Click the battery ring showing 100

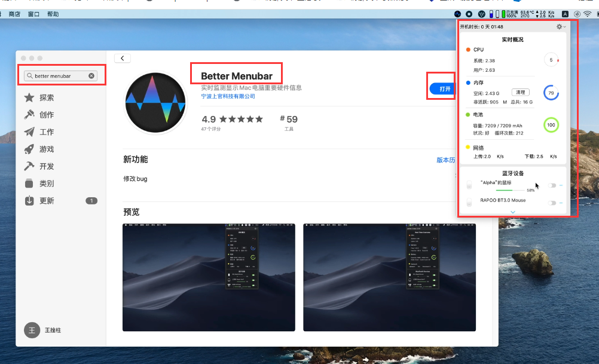(551, 125)
